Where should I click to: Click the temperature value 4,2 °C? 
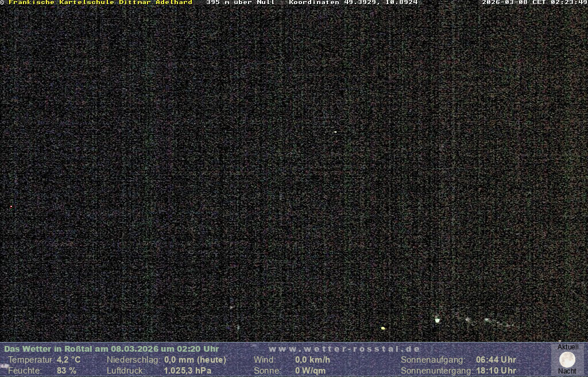coord(69,360)
